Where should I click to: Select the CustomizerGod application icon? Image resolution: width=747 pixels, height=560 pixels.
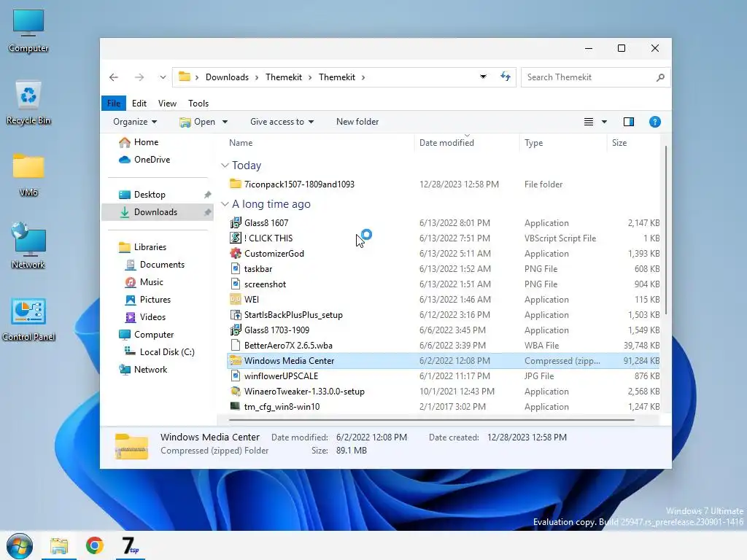tap(236, 253)
